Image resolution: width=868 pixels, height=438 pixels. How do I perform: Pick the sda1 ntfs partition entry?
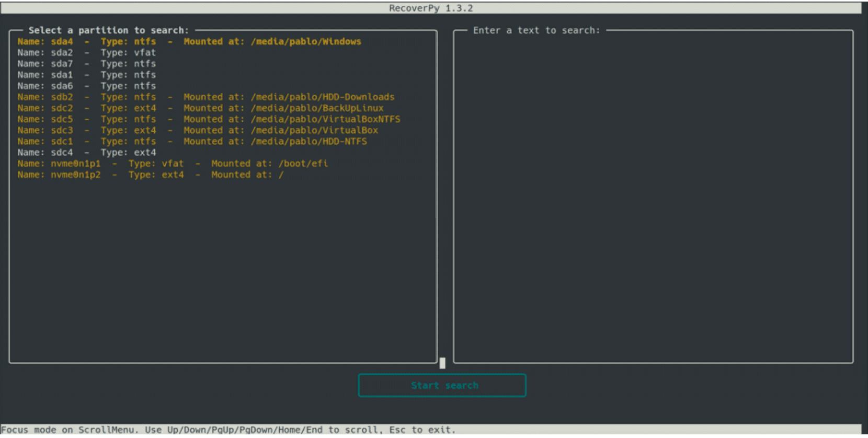[x=86, y=75]
